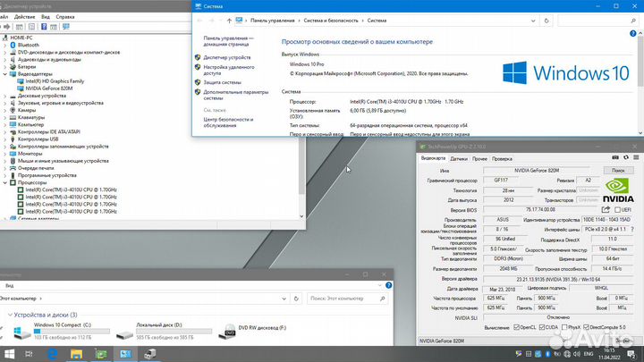Viewport: 644px width, 362px height.
Task: Click Поиск button in GPU-Z
Action: (618, 171)
